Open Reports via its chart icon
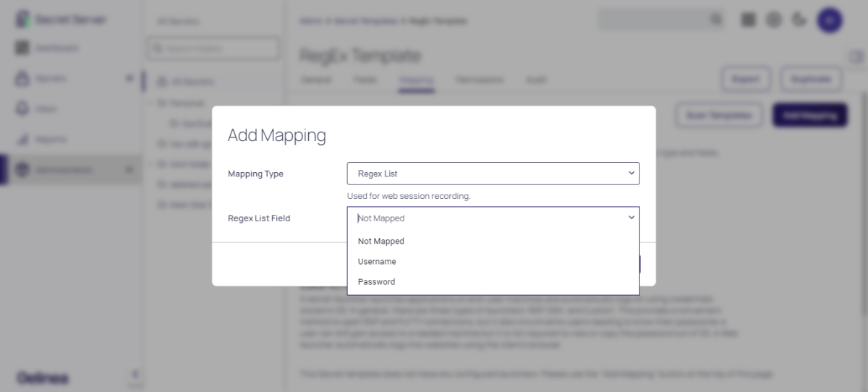Screen dimensions: 868x392 tap(22, 139)
